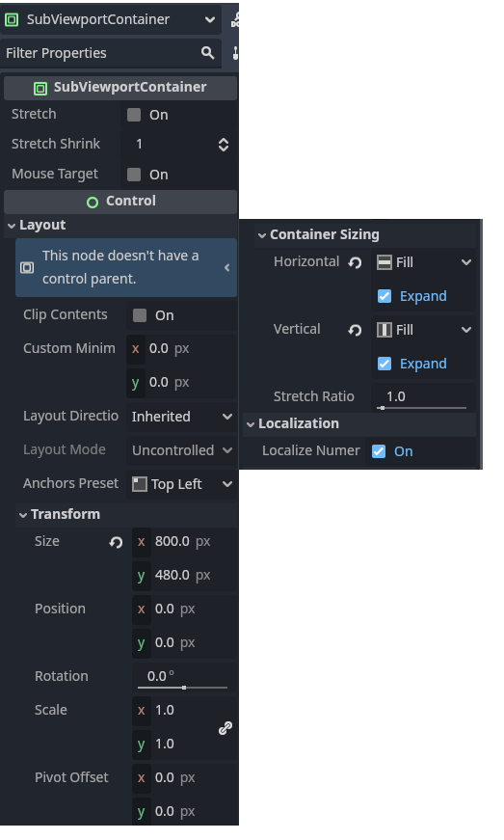Reset the Size property with revert icon
Viewport: 504px width, 840px height.
116,542
